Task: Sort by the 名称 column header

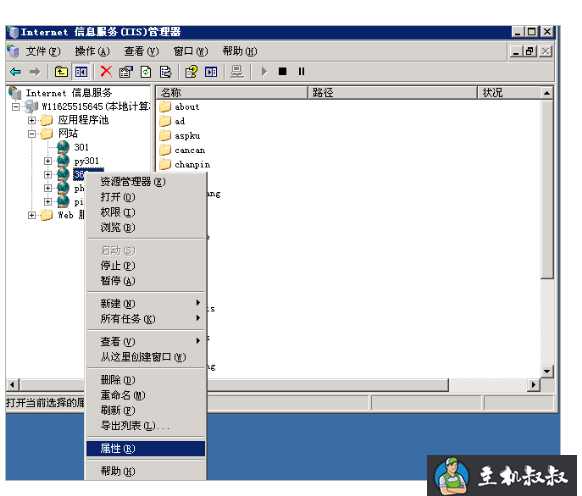Action: pyautogui.click(x=232, y=92)
